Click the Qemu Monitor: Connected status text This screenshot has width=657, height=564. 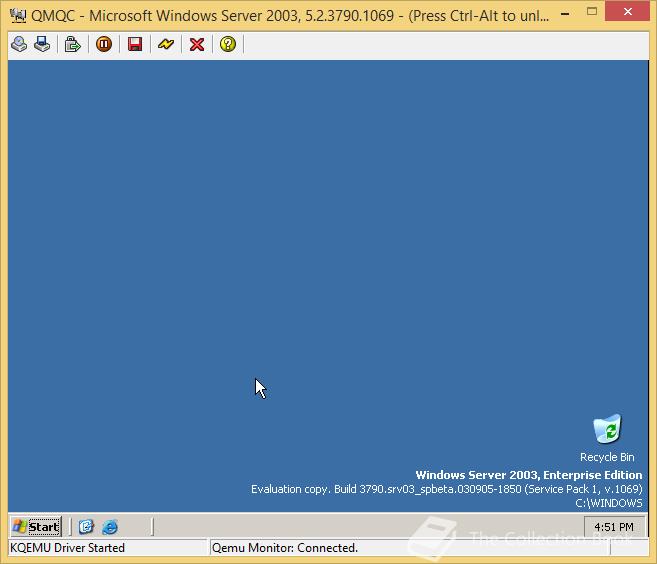285,548
